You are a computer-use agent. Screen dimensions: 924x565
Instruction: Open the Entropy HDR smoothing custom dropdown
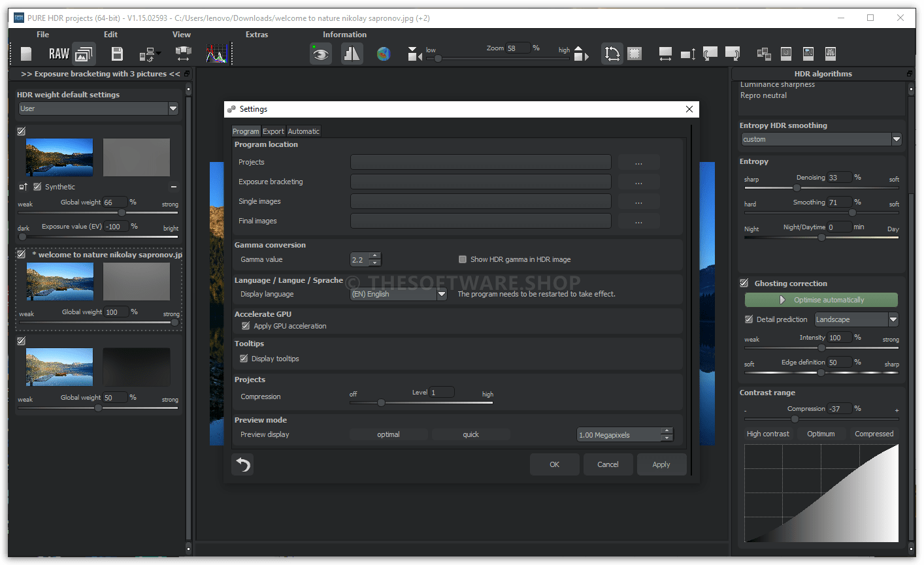(x=821, y=139)
